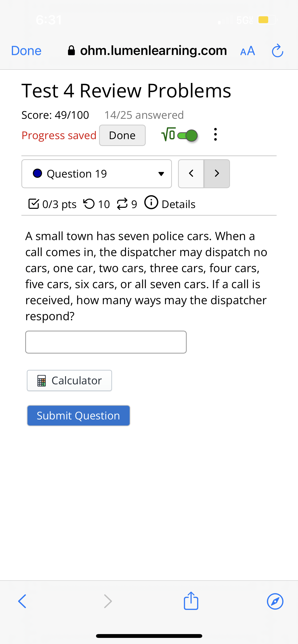Tap the compass icon in bottom toolbar

(x=275, y=601)
